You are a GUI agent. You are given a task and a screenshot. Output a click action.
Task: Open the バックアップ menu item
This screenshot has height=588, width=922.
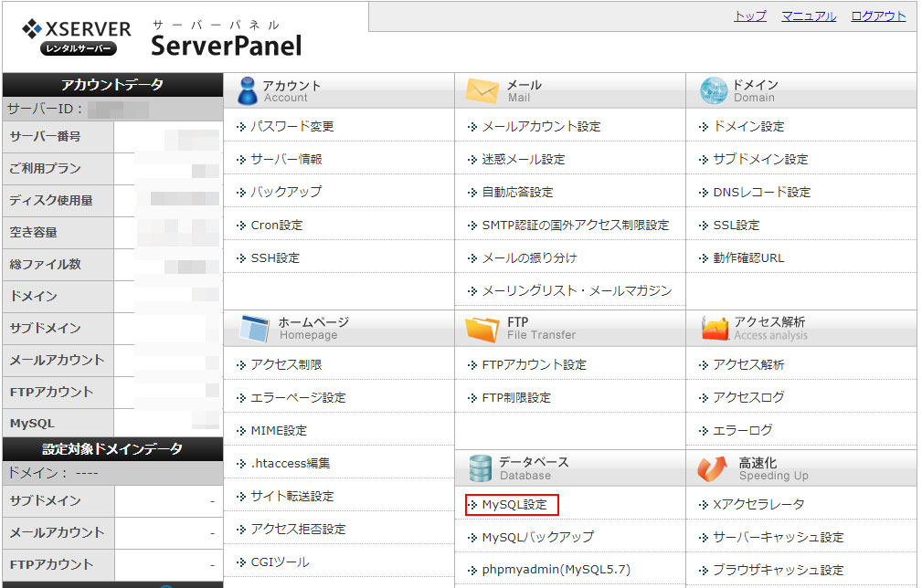pos(286,192)
